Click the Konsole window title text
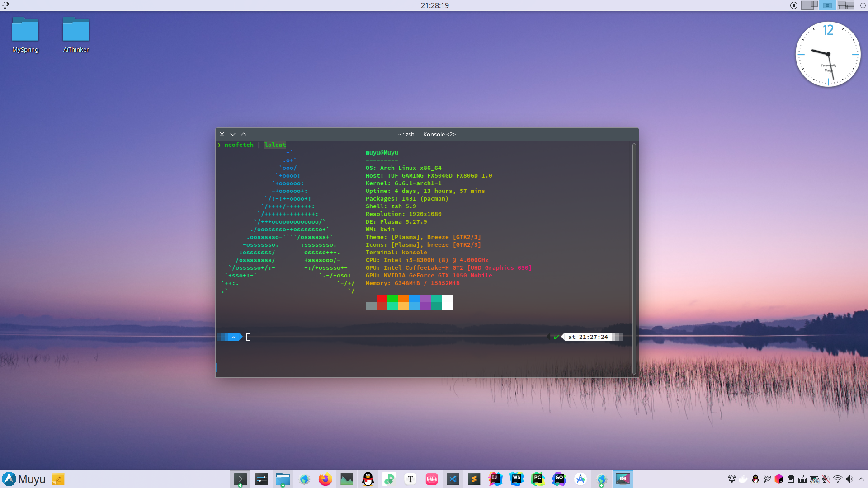 point(427,134)
